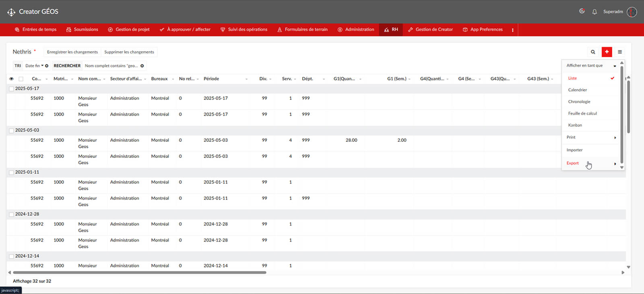The image size is (644, 294).
Task: Select the RH tab
Action: (x=391, y=30)
